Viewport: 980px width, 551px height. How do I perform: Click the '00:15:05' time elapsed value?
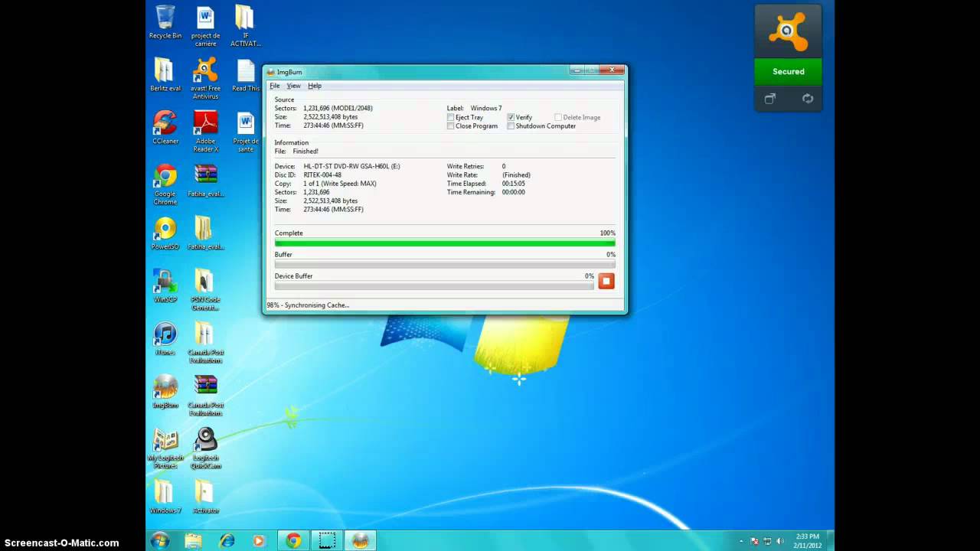(x=514, y=184)
